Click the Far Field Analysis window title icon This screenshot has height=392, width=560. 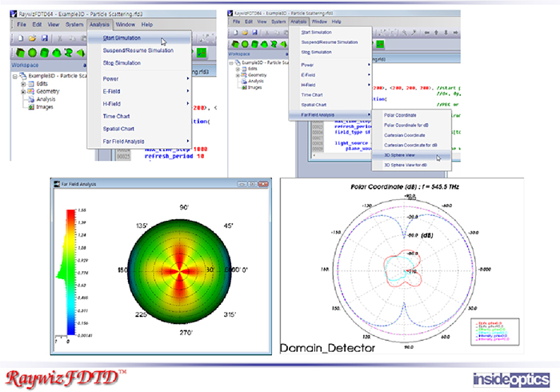point(57,185)
